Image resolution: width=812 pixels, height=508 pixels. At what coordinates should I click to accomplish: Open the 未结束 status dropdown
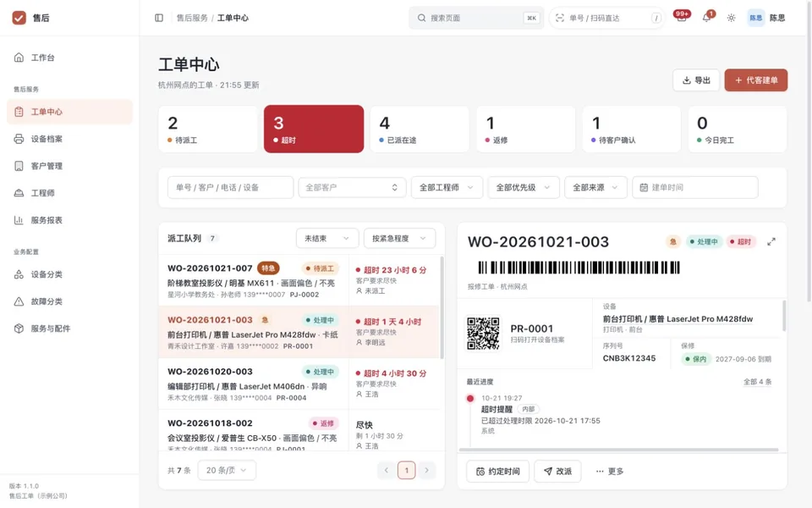327,239
